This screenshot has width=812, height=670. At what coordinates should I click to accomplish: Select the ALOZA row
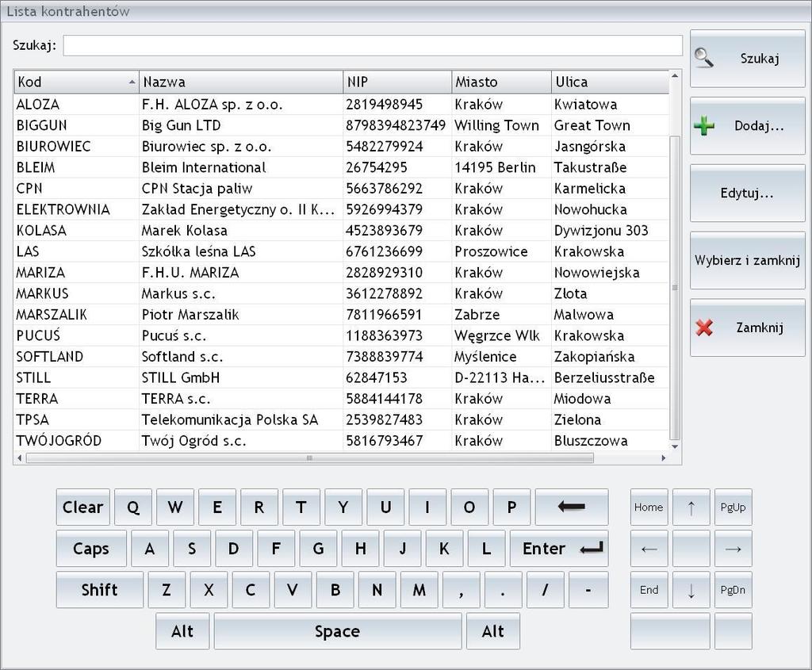click(x=342, y=105)
